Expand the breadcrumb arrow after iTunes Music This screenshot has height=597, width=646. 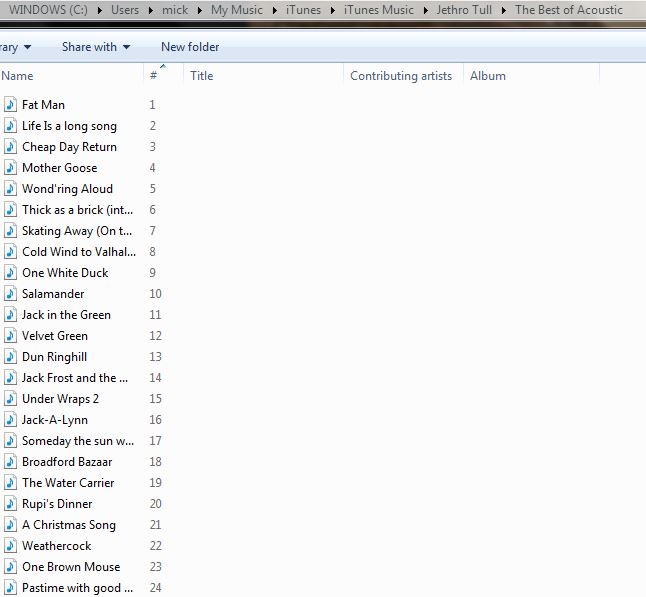point(426,10)
